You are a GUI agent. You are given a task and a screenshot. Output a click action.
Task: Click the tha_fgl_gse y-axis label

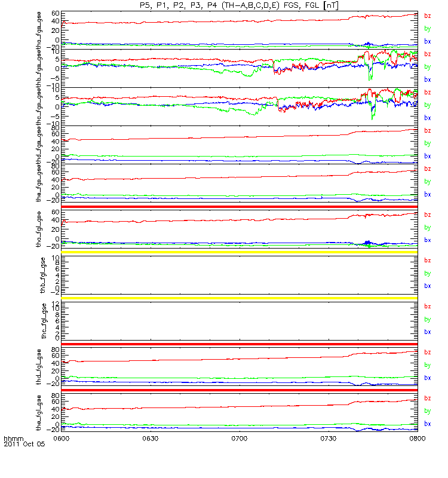39,229
